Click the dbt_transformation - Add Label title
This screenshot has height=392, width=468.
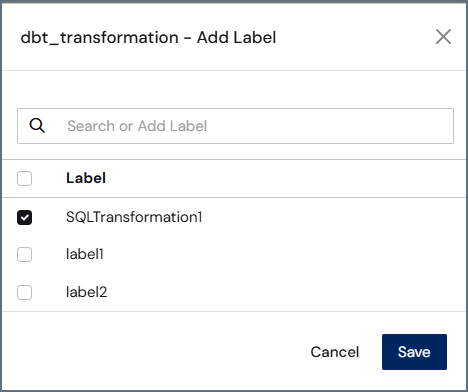[148, 37]
